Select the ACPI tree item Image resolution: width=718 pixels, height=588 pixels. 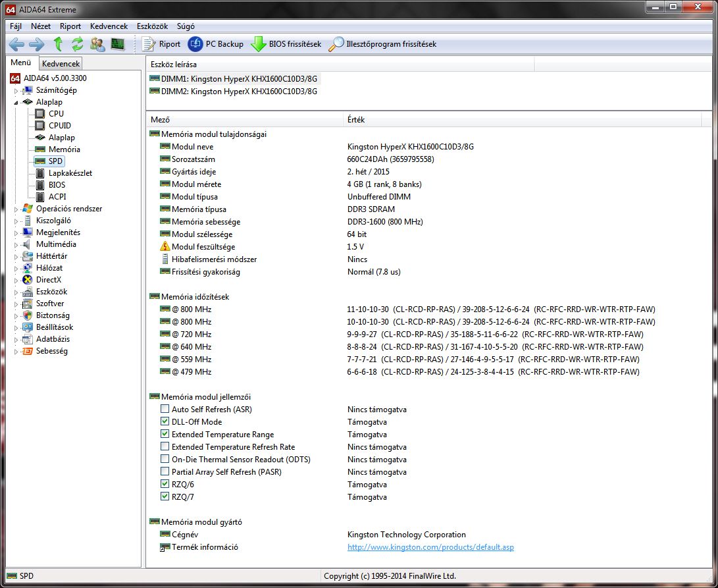pos(51,197)
